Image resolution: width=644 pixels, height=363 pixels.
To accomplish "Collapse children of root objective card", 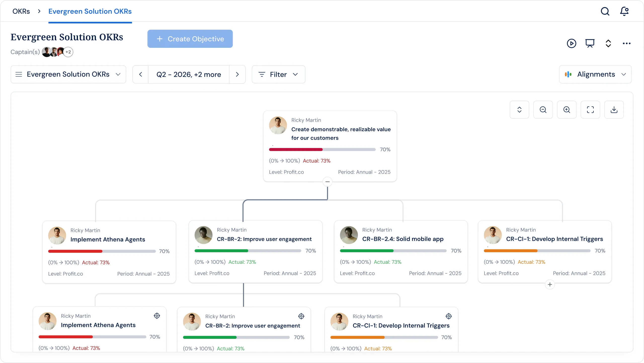I will coord(328,182).
